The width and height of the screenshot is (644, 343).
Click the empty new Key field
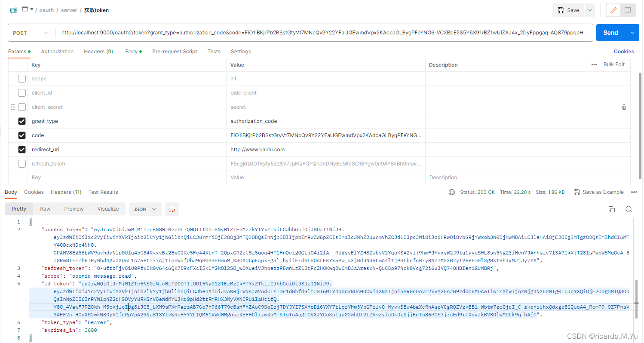click(x=127, y=178)
